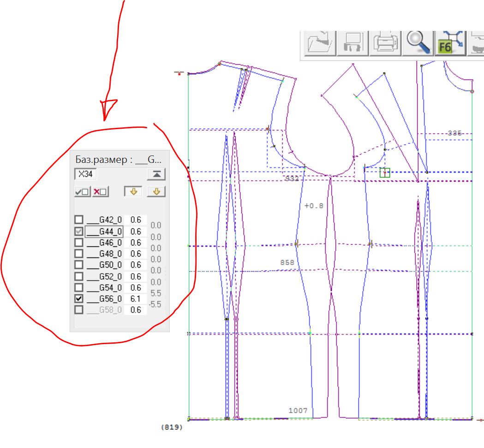Click the +0.8 label on the pattern
This screenshot has height=448, width=484.
pyautogui.click(x=314, y=206)
